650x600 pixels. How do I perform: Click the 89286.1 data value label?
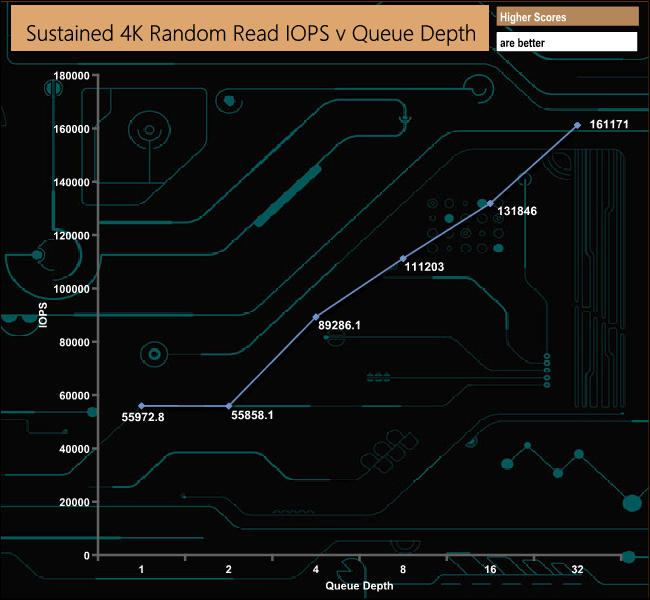pyautogui.click(x=340, y=326)
